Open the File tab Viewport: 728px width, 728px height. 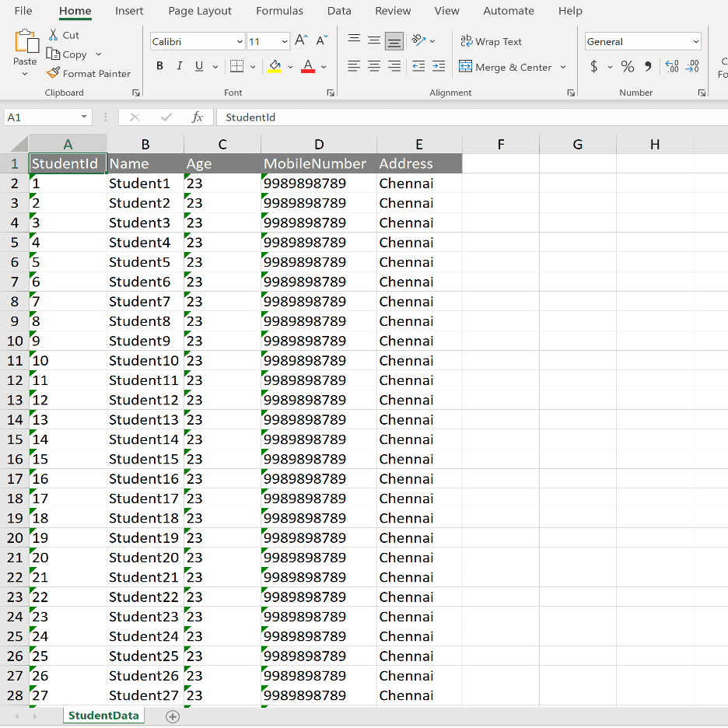point(23,11)
